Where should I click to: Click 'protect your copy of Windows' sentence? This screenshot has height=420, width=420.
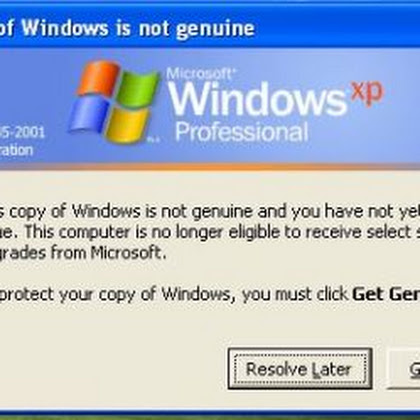point(115,295)
